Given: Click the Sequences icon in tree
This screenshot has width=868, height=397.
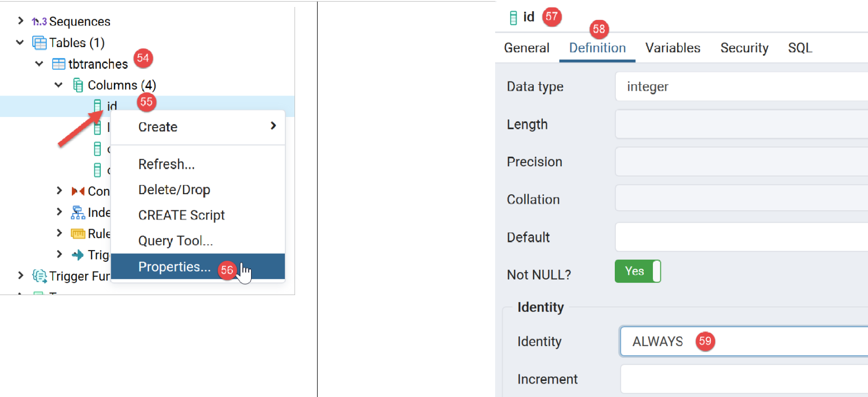Looking at the screenshot, I should [x=39, y=21].
